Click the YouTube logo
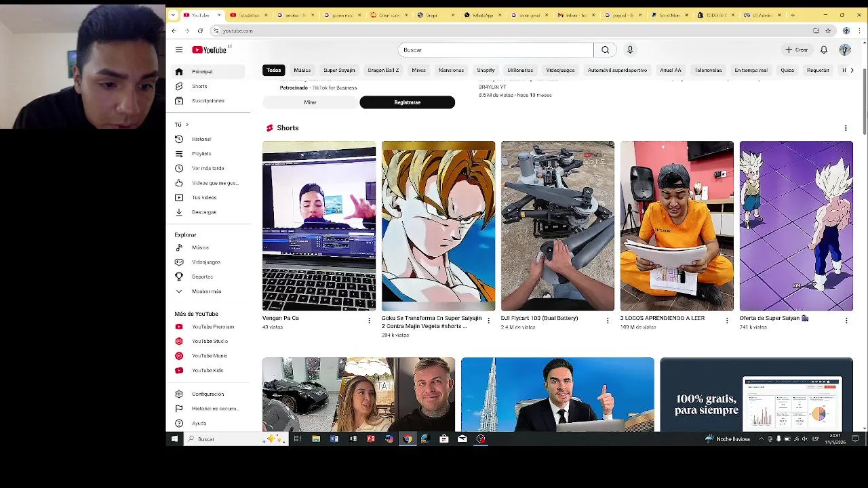 pos(210,49)
